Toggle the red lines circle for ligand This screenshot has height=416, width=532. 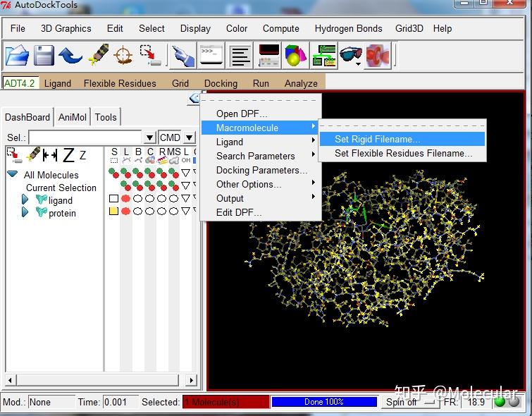(126, 198)
